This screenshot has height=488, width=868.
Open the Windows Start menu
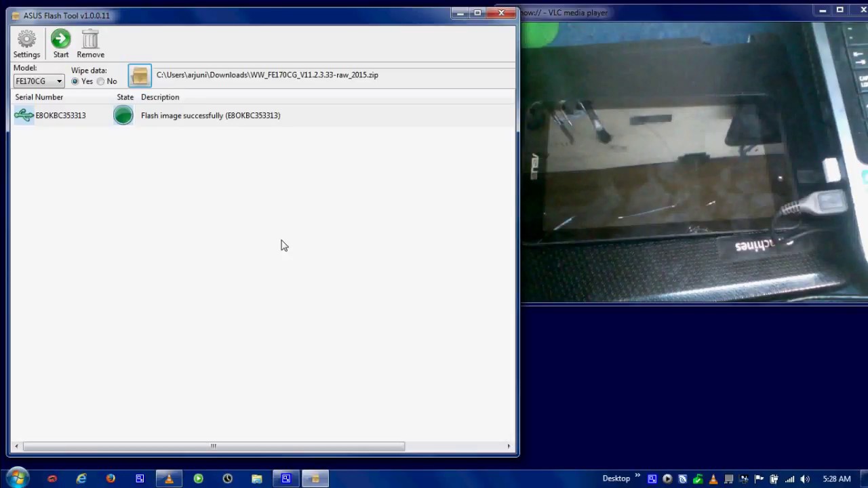coord(18,478)
